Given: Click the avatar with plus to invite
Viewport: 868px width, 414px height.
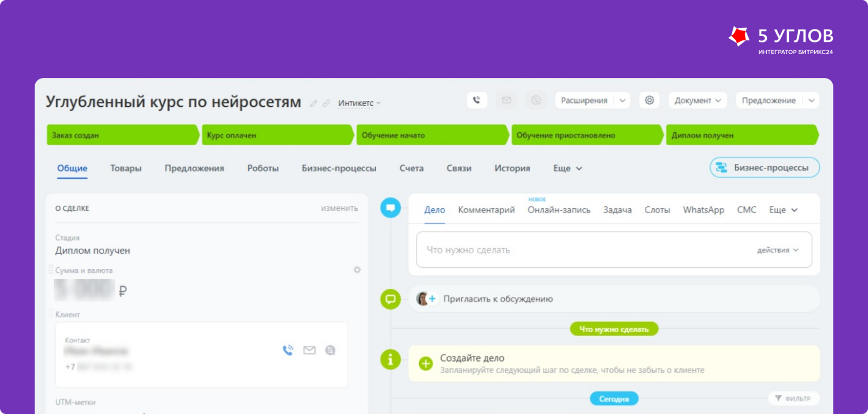Looking at the screenshot, I should (x=427, y=299).
